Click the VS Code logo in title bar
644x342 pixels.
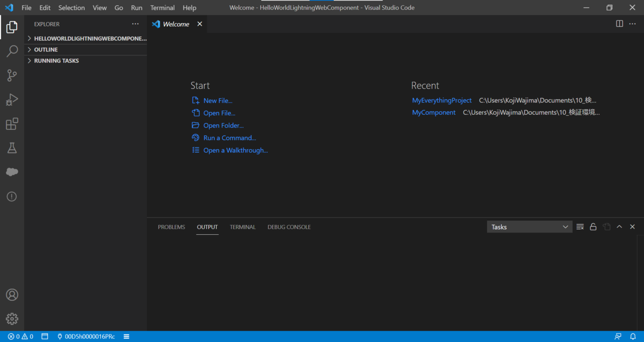click(x=9, y=8)
